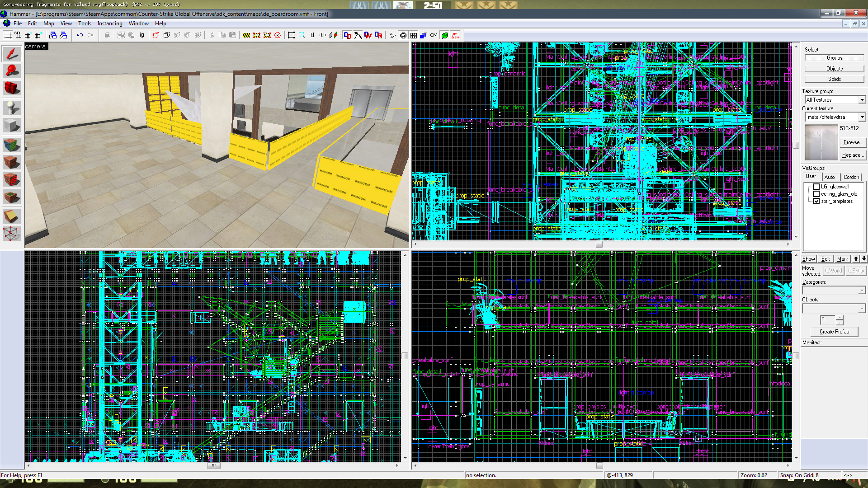The height and width of the screenshot is (488, 868).
Task: Open the Map menu
Action: [48, 23]
